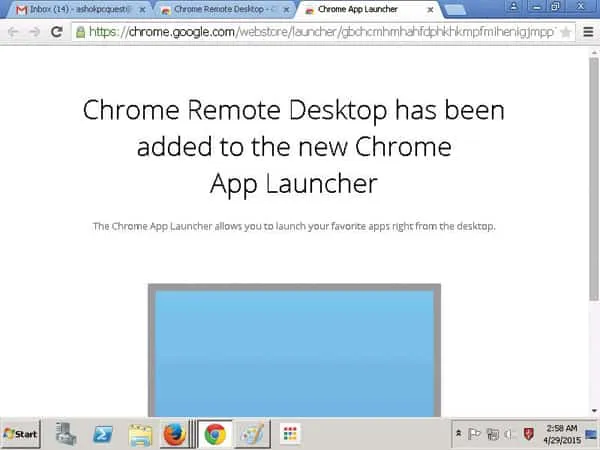Click the blue desktop illustration image
The height and width of the screenshot is (450, 600).
click(294, 350)
